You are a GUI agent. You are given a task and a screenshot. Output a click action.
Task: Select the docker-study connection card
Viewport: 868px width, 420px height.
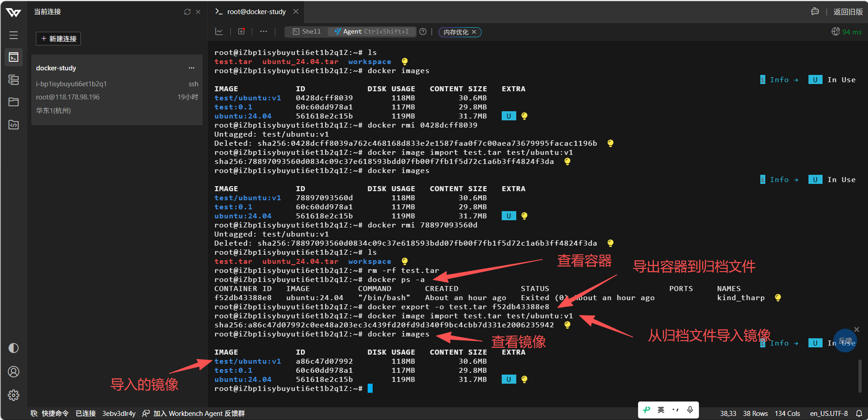pyautogui.click(x=117, y=89)
